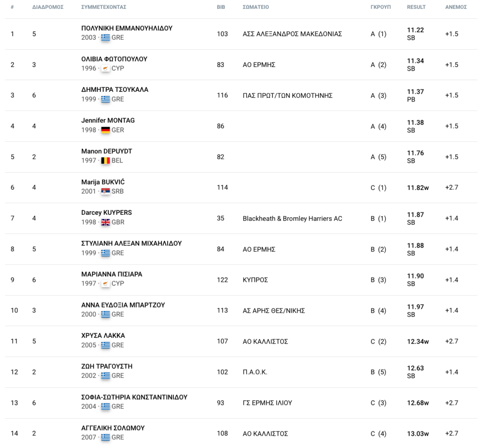Screen dimensions: 479x448
Task: Sort by the RESULT column header
Action: (x=416, y=7)
